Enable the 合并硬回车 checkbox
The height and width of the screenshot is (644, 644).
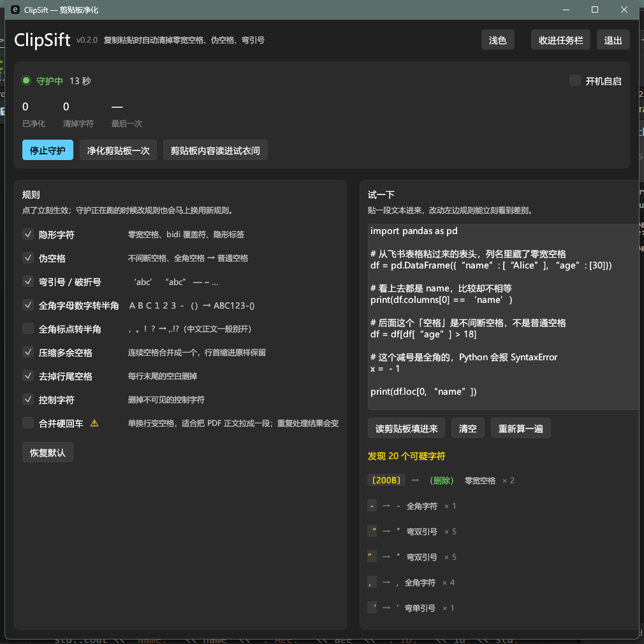click(x=28, y=423)
